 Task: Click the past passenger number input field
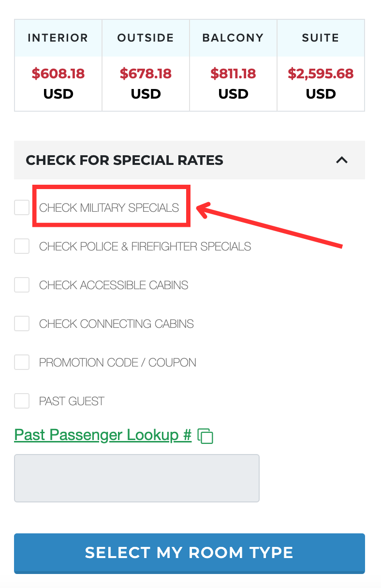point(137,478)
